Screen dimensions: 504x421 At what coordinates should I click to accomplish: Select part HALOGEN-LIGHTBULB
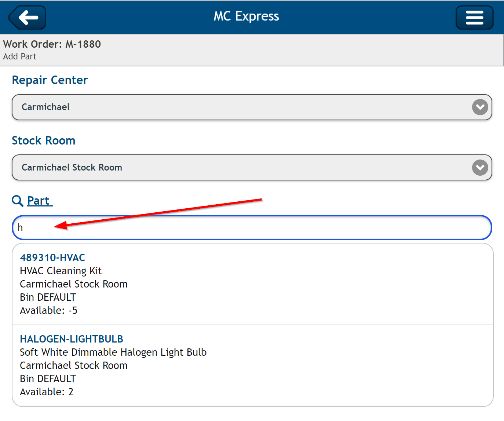(72, 339)
